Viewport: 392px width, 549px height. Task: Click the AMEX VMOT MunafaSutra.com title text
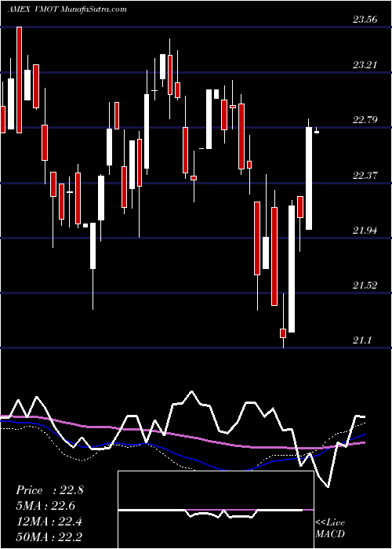(x=67, y=9)
